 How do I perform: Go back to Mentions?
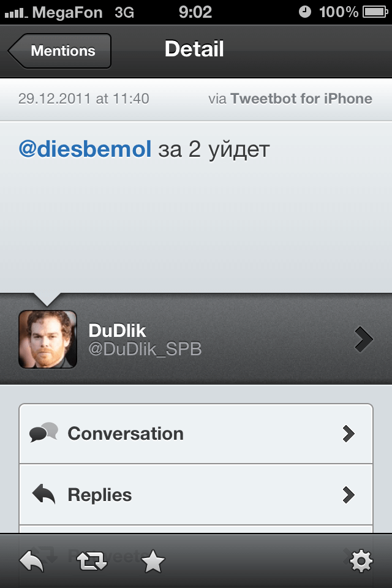click(59, 51)
